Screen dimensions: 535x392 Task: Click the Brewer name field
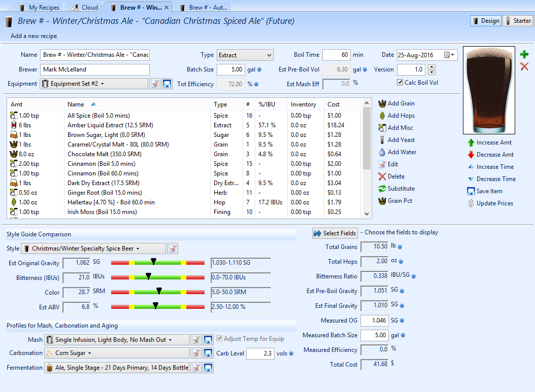point(95,69)
